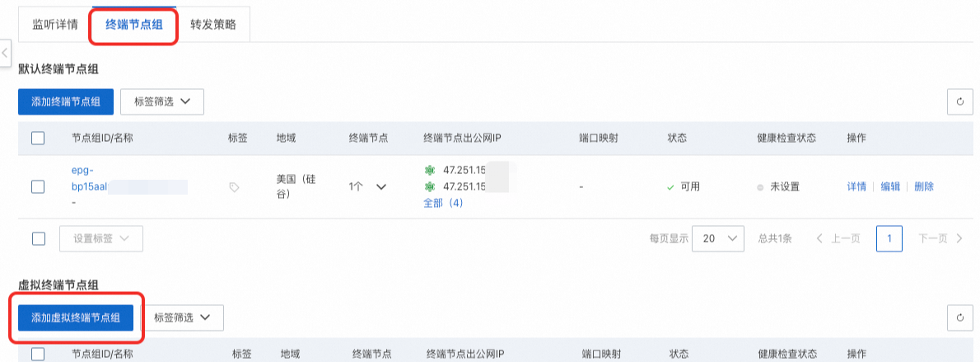Click the second green endpoint IP icon

(428, 186)
